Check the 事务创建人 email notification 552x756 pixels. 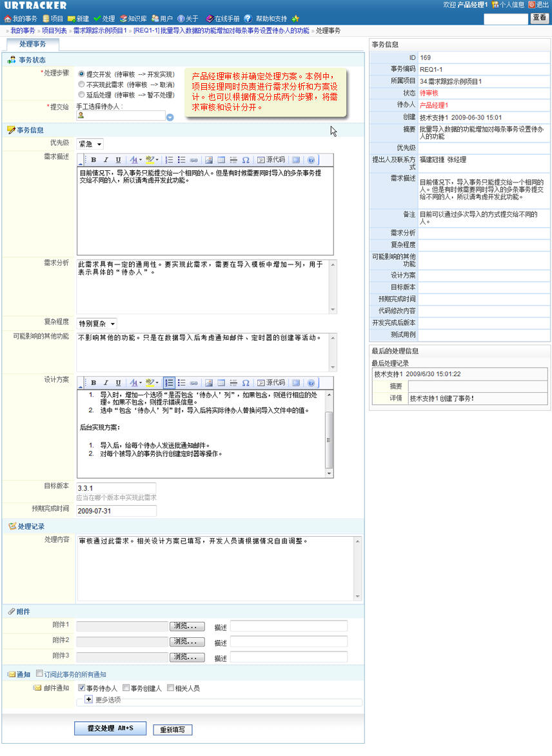pos(126,688)
